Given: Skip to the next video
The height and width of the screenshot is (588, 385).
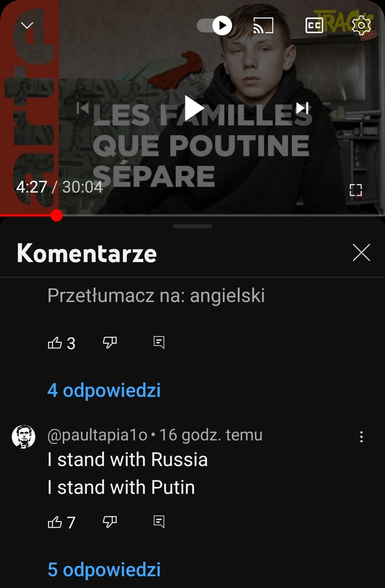Looking at the screenshot, I should [302, 108].
